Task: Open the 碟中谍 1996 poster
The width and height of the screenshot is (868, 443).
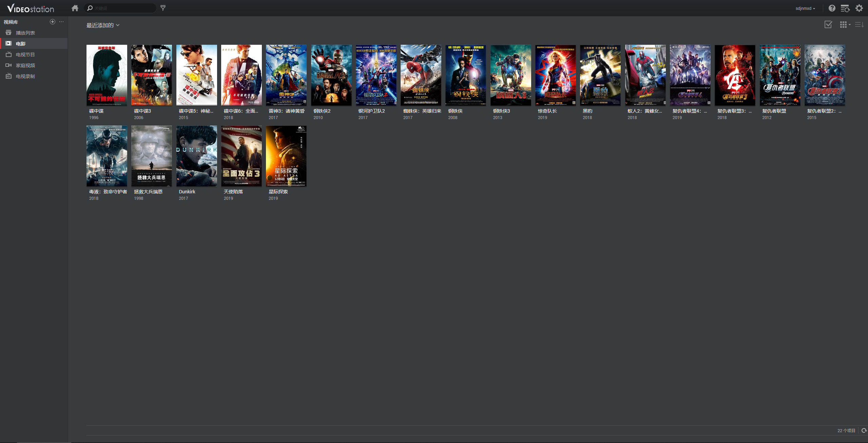Action: pos(107,75)
